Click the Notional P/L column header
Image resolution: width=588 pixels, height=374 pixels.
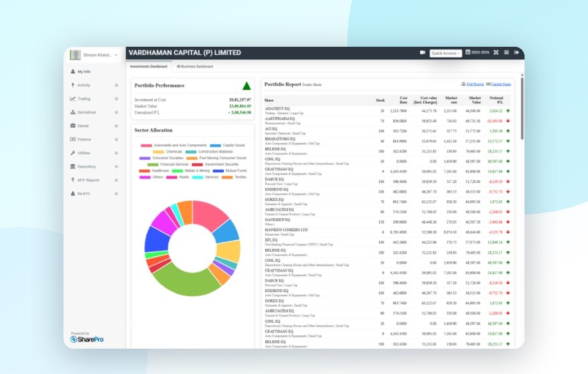click(496, 100)
